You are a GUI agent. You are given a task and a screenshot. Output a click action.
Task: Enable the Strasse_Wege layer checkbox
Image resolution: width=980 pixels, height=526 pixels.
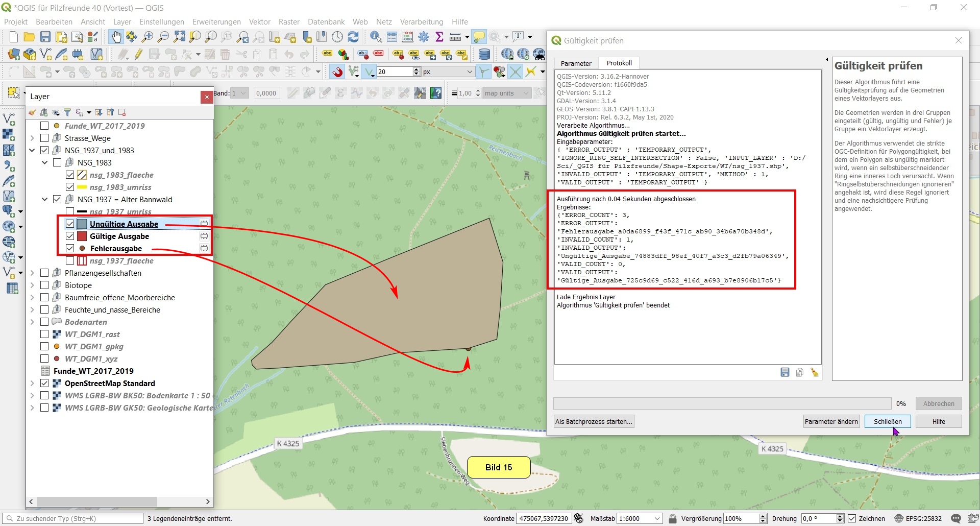point(44,138)
